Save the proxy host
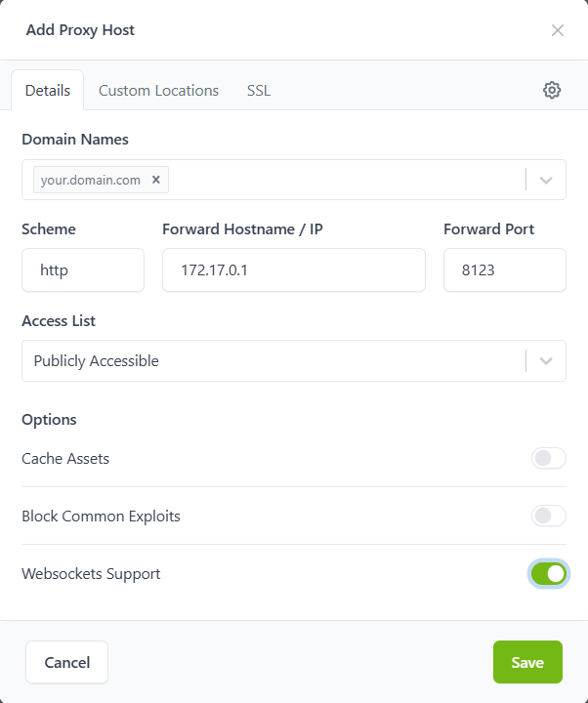This screenshot has width=588, height=703. click(x=527, y=662)
